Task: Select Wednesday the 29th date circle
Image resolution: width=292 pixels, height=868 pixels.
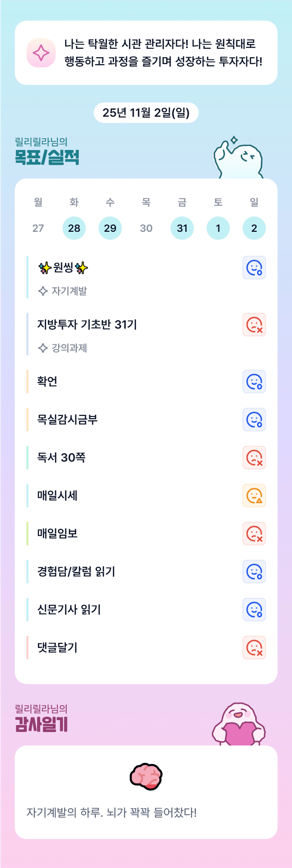Action: 110,228
